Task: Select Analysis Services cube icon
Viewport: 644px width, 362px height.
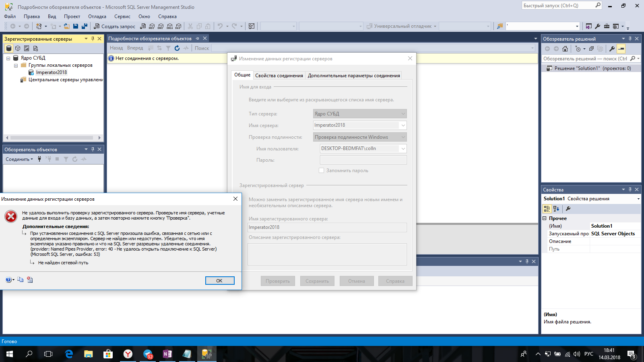Action: click(18, 48)
